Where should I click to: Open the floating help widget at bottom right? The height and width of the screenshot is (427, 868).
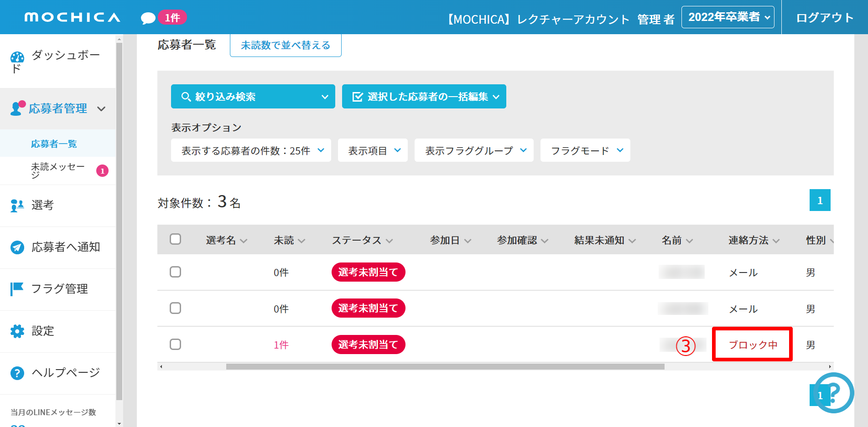coord(834,392)
